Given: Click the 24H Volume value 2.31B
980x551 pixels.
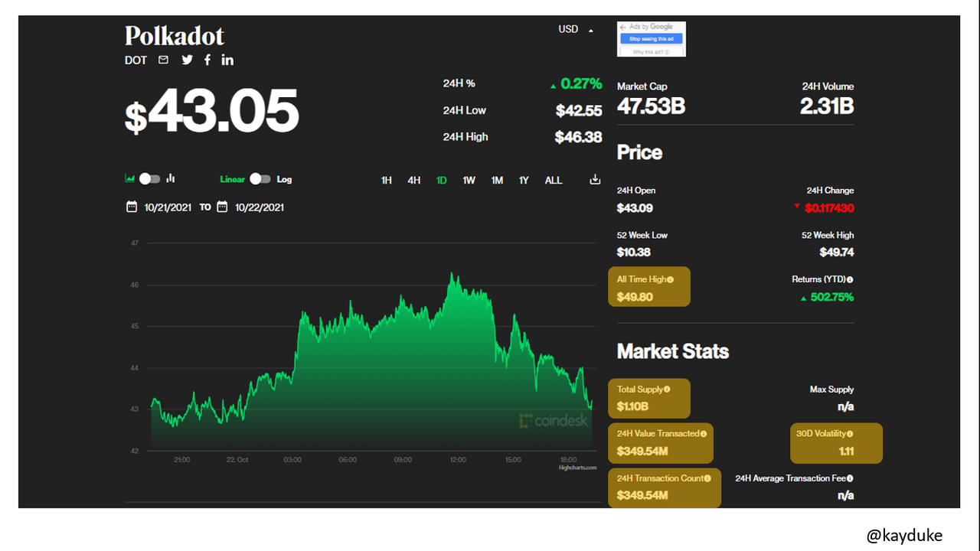Looking at the screenshot, I should (827, 106).
